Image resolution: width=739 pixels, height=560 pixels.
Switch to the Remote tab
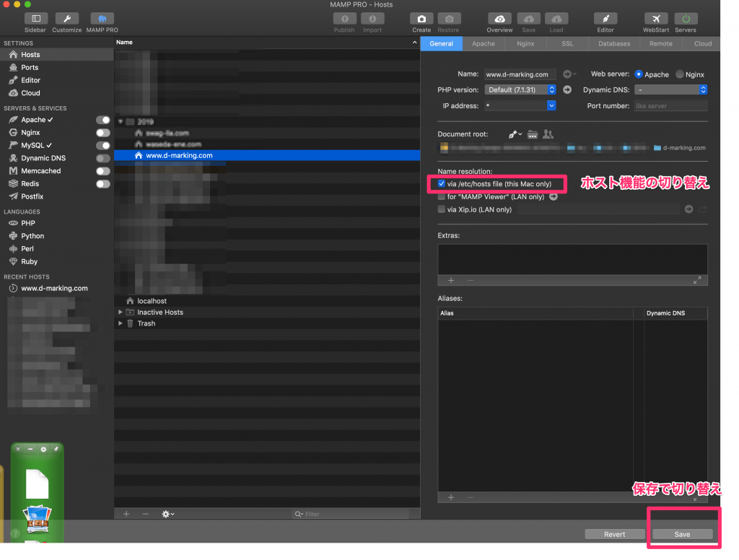click(661, 43)
